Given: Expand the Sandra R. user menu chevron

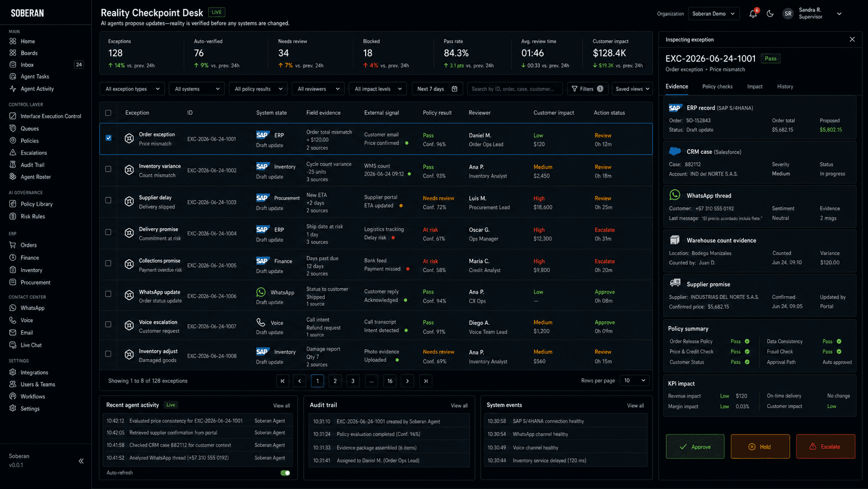Looking at the screenshot, I should (x=839, y=14).
